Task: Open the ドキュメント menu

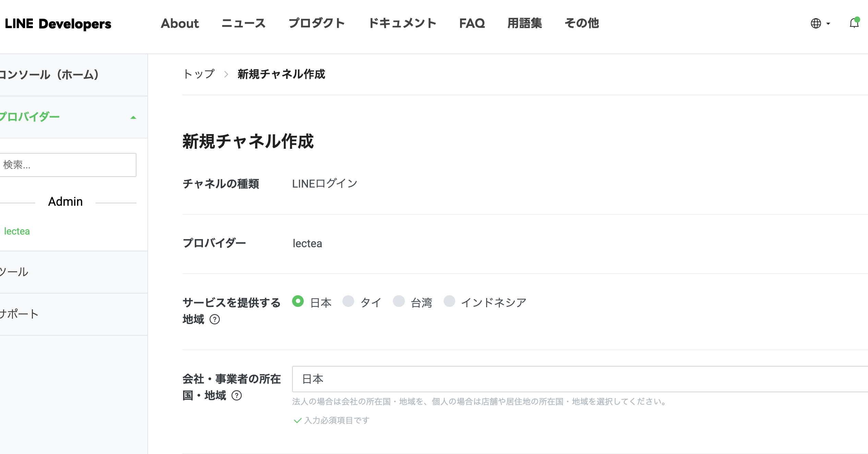Action: [403, 23]
